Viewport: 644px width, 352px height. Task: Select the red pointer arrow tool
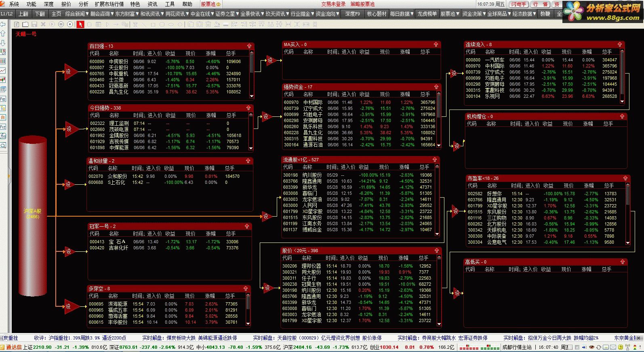click(80, 24)
